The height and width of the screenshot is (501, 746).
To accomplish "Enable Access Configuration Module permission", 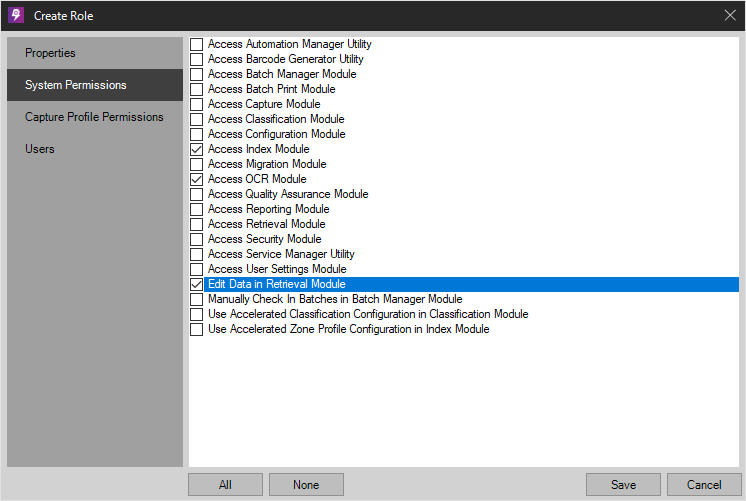I will tap(196, 134).
